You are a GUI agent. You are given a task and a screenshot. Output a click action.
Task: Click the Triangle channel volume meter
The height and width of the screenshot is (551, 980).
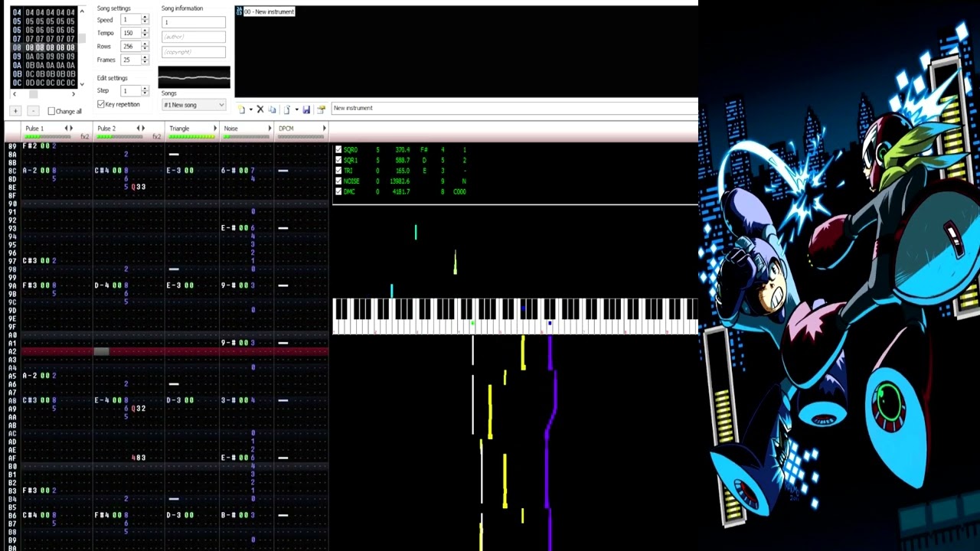191,137
